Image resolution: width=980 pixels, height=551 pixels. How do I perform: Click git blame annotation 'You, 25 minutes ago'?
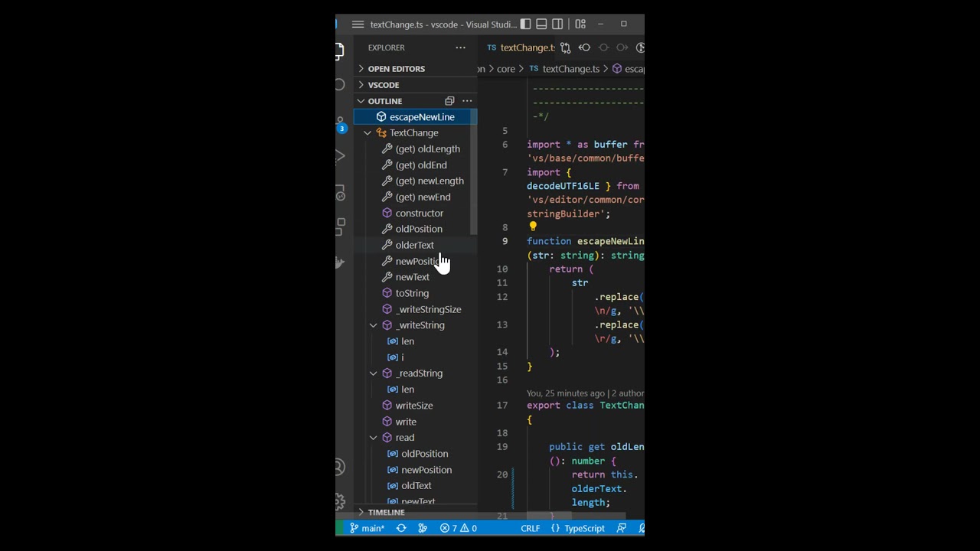[565, 393]
